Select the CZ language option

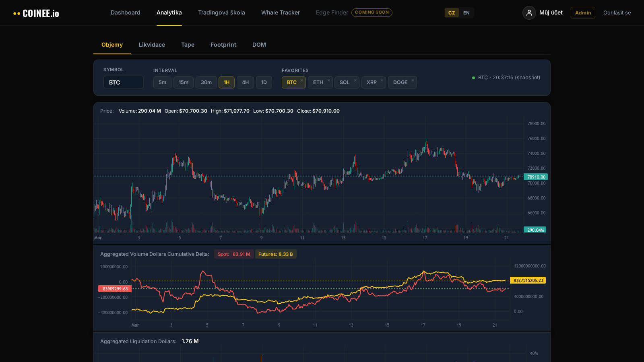451,12
